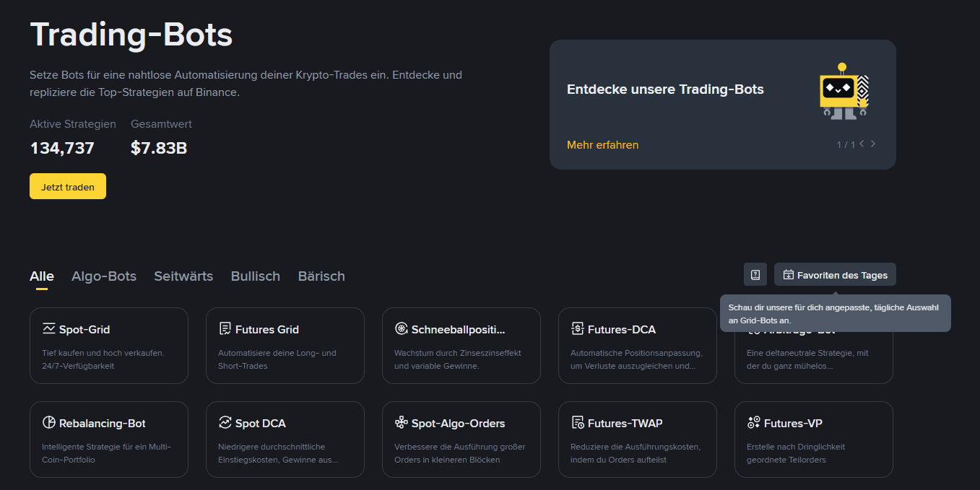Click the Futures-TWAP card icon

[577, 423]
